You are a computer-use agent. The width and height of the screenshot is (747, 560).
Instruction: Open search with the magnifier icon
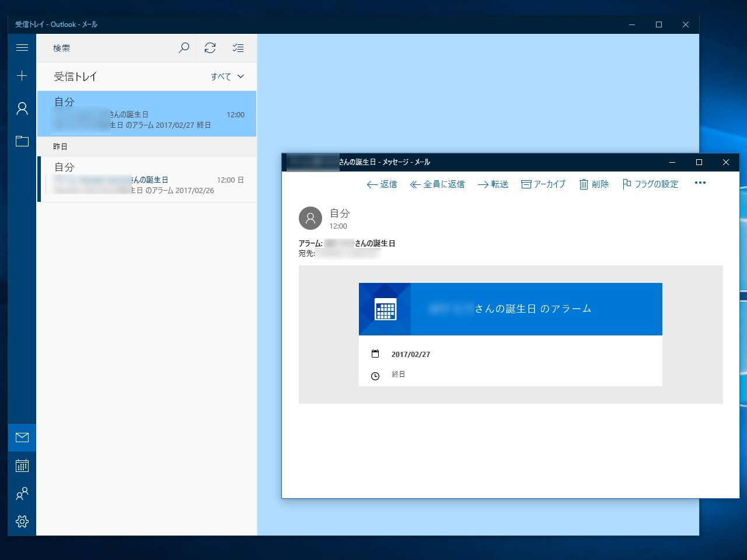(183, 48)
